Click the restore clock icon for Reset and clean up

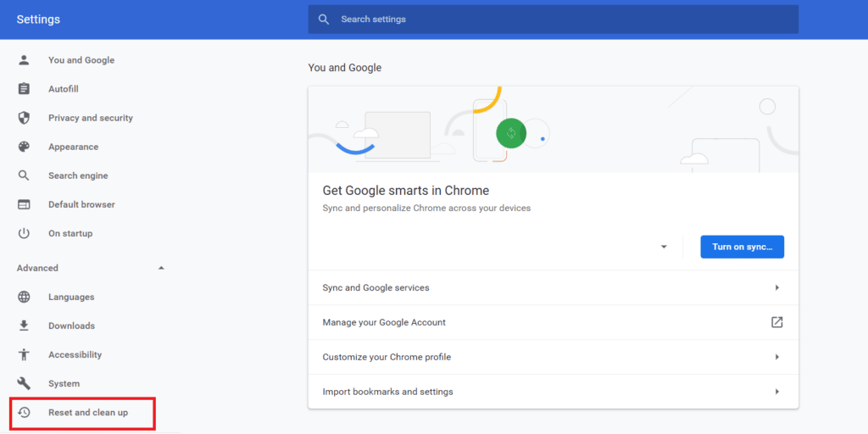click(x=24, y=413)
